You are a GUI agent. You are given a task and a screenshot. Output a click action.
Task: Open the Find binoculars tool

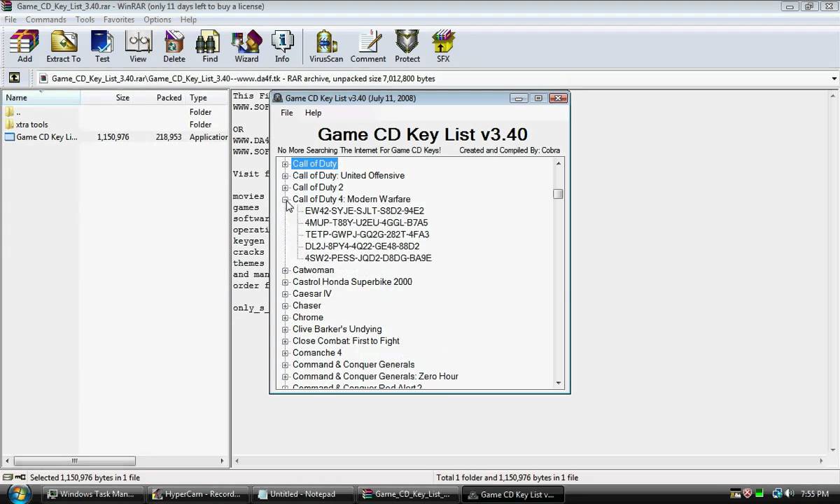pos(210,47)
